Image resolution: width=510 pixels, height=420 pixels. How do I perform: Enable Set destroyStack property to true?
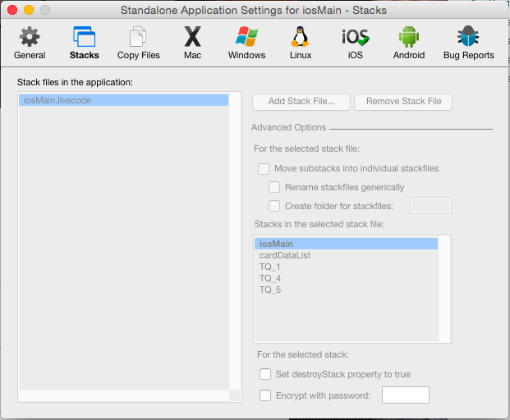pyautogui.click(x=265, y=374)
